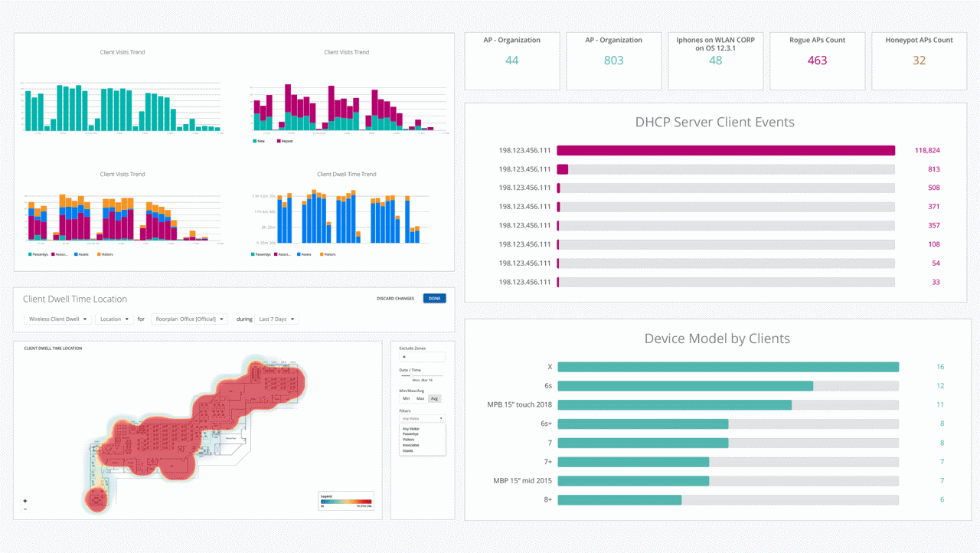
Task: Select Min in the Min/Max/Avg control
Action: (406, 398)
